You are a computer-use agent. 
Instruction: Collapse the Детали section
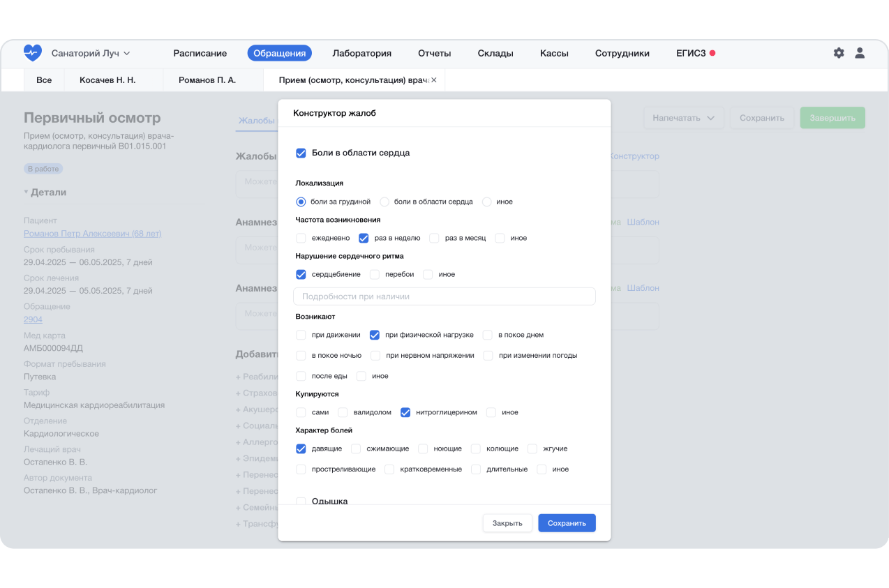[x=27, y=193]
